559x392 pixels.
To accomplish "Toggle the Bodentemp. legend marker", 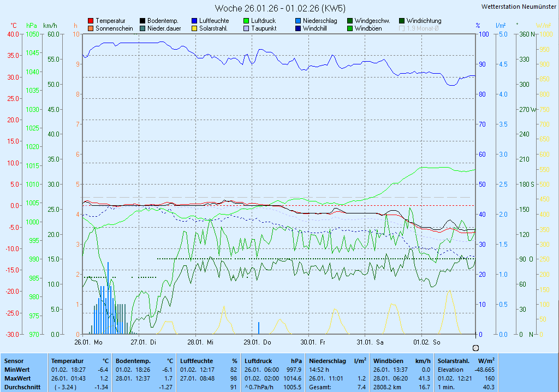I will point(142,21).
